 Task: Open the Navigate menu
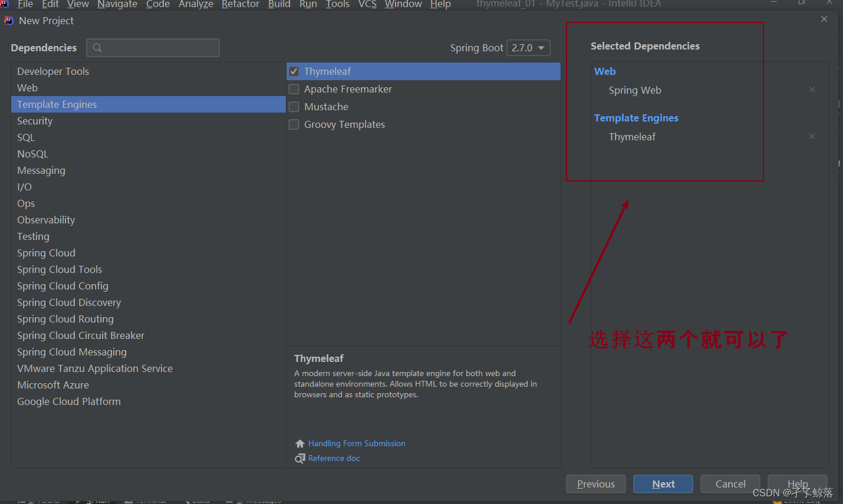click(x=117, y=4)
